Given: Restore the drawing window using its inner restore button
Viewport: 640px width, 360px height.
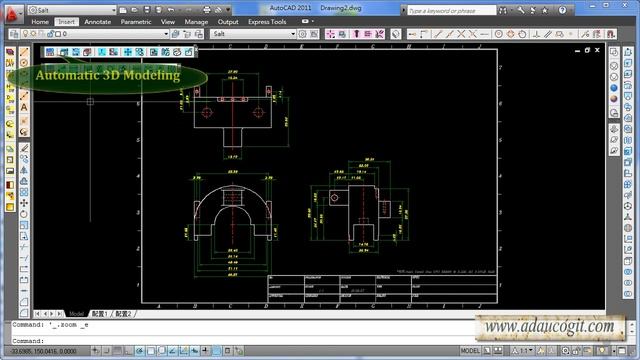Looking at the screenshot, I should coord(587,50).
